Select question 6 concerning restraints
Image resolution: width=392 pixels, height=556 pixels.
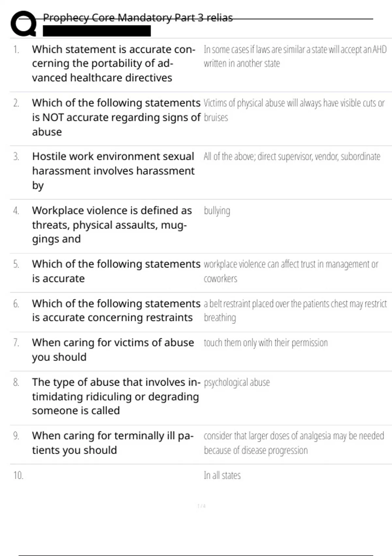116,310
